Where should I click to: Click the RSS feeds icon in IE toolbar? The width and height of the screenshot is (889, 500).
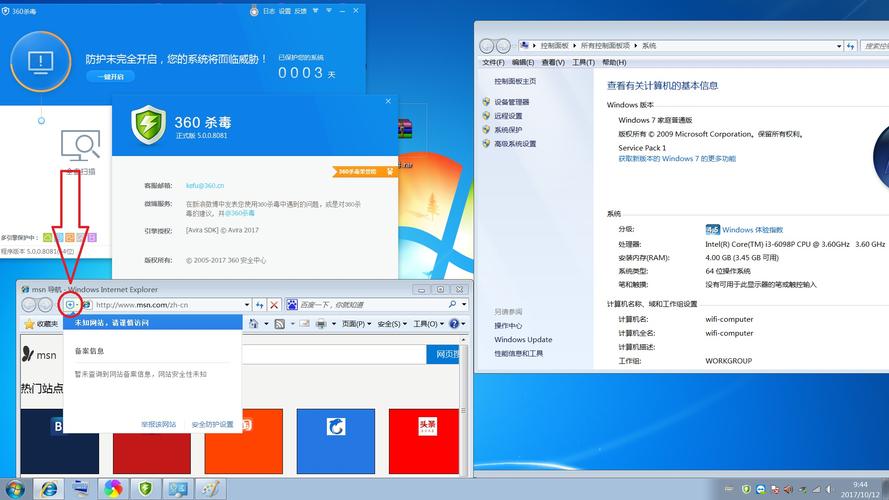tap(280, 324)
